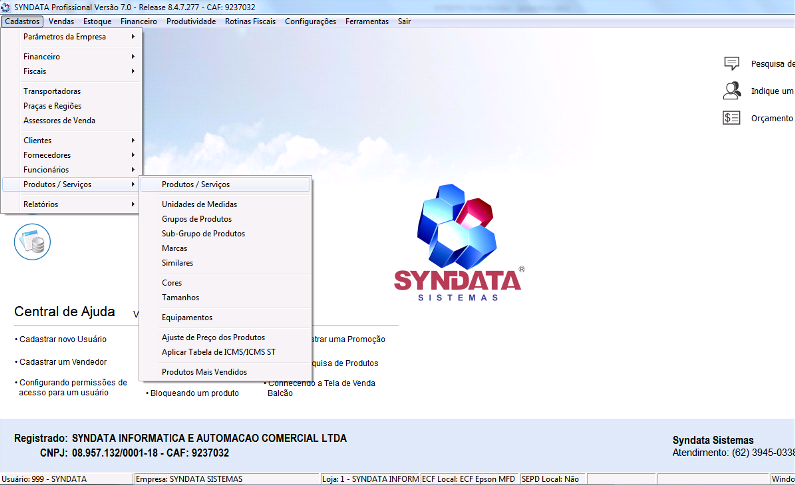Image resolution: width=795 pixels, height=485 pixels.
Task: Expand the Funcionários submenu
Action: coord(71,169)
